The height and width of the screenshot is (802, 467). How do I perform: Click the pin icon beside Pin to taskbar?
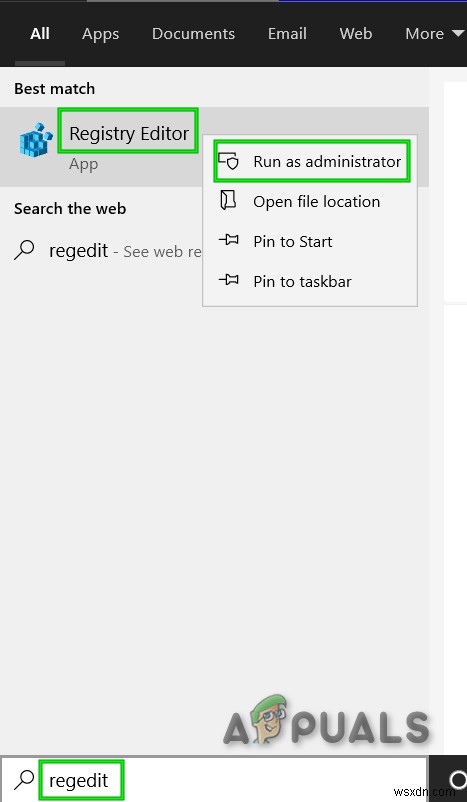[x=229, y=280]
